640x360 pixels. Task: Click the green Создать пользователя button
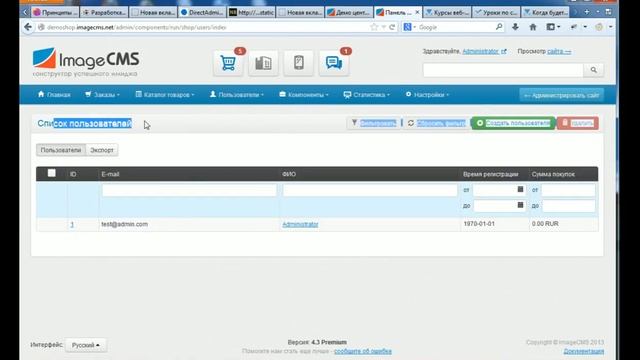tap(513, 123)
